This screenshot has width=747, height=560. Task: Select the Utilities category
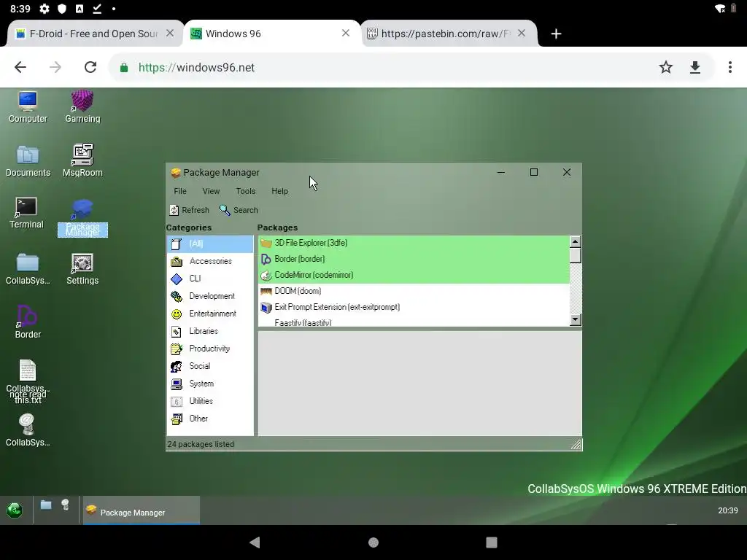[210, 401]
